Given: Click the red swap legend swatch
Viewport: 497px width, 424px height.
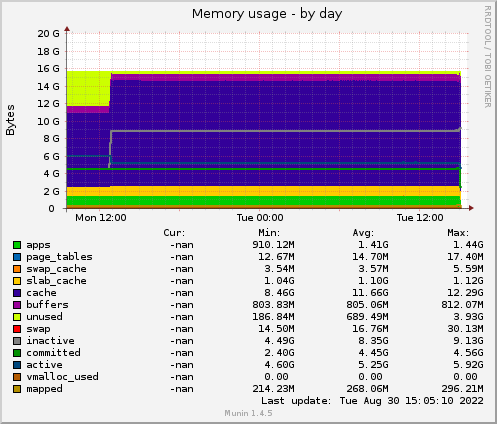Looking at the screenshot, I should pos(17,329).
